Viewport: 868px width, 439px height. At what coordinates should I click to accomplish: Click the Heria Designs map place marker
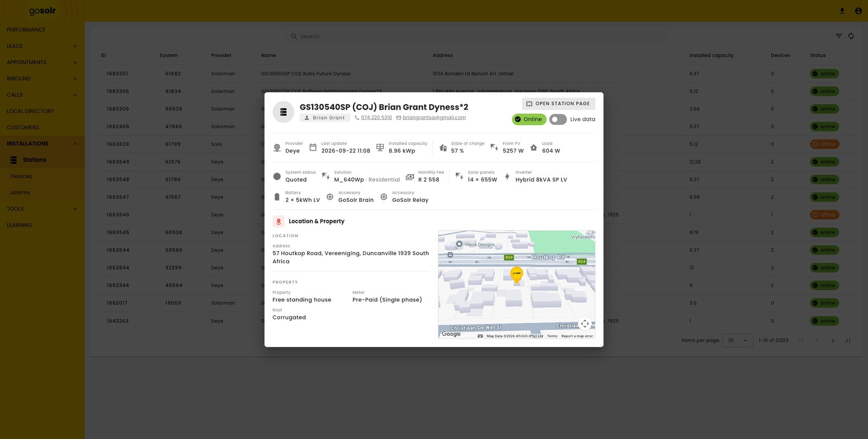[x=459, y=244]
